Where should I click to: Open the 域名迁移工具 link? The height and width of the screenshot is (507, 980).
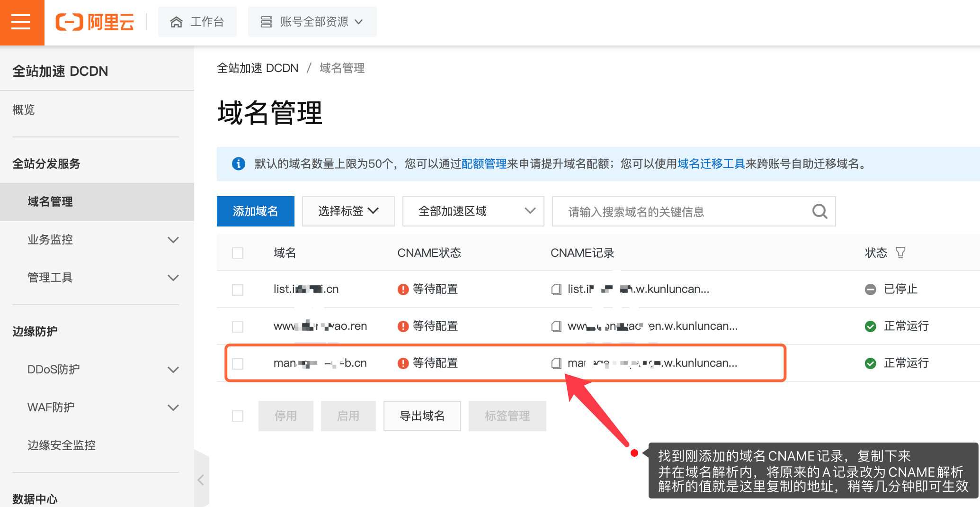click(x=711, y=164)
